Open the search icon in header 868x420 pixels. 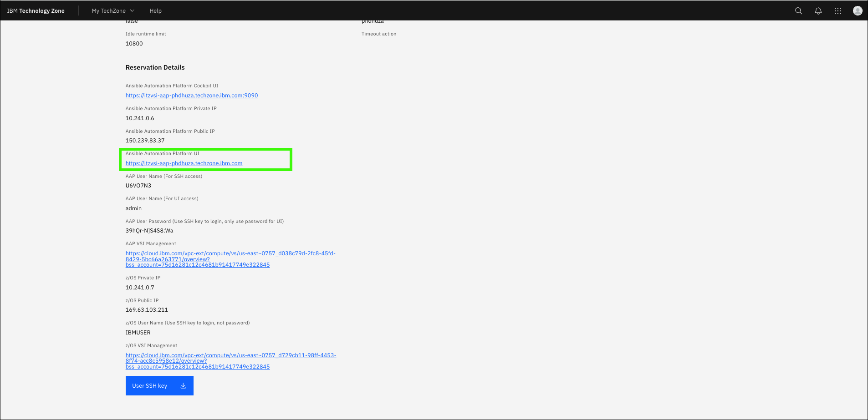tap(798, 11)
